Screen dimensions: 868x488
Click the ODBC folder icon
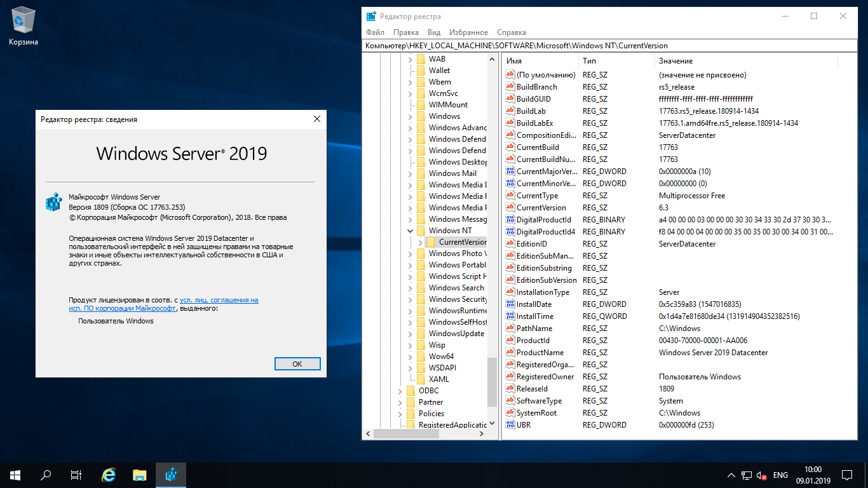(411, 391)
